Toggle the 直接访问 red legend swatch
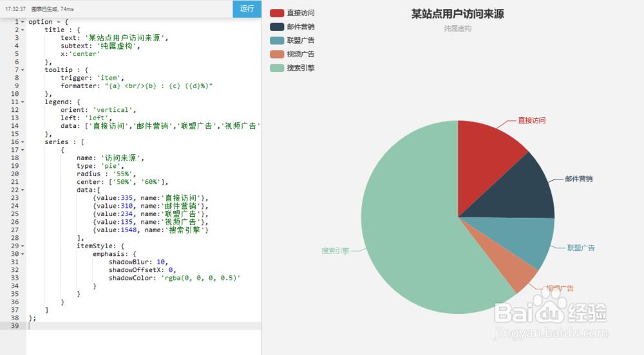Viewport: 644px width, 355px height. click(x=277, y=13)
